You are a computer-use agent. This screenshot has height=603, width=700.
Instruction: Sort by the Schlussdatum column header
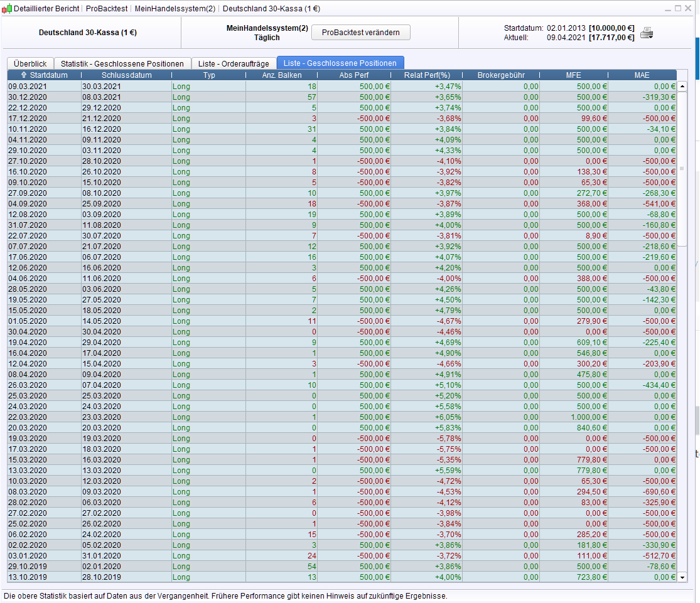126,75
